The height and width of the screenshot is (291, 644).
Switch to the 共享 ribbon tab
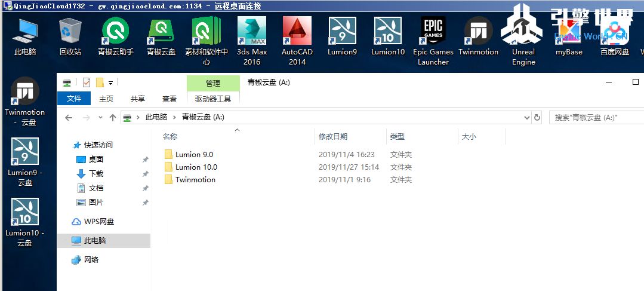tap(138, 99)
